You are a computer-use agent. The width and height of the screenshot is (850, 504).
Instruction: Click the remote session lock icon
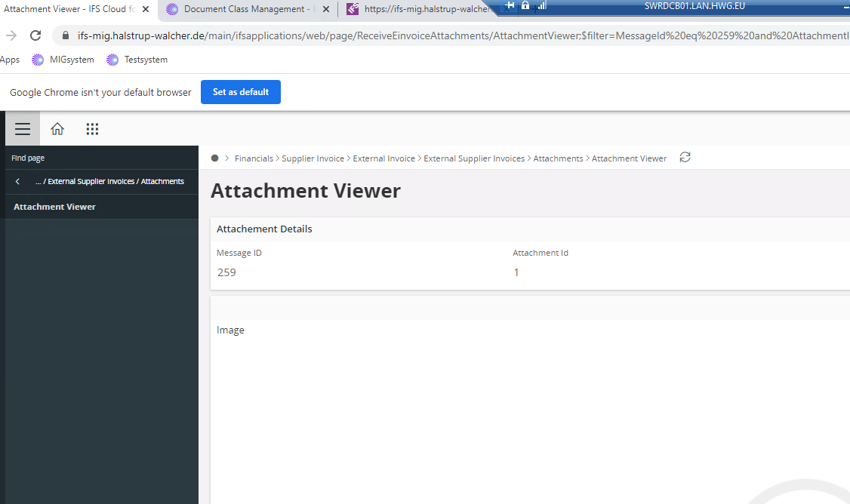click(525, 5)
